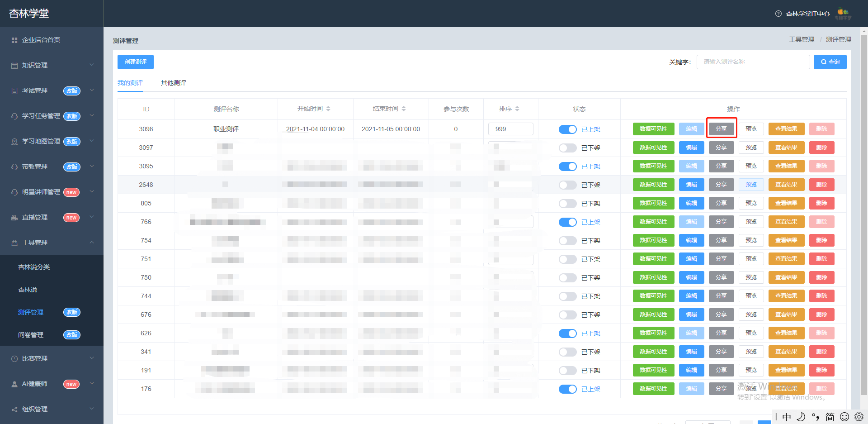Screen dimensions: 868x424
Task: Click the user avatar logo in header
Action: (843, 14)
